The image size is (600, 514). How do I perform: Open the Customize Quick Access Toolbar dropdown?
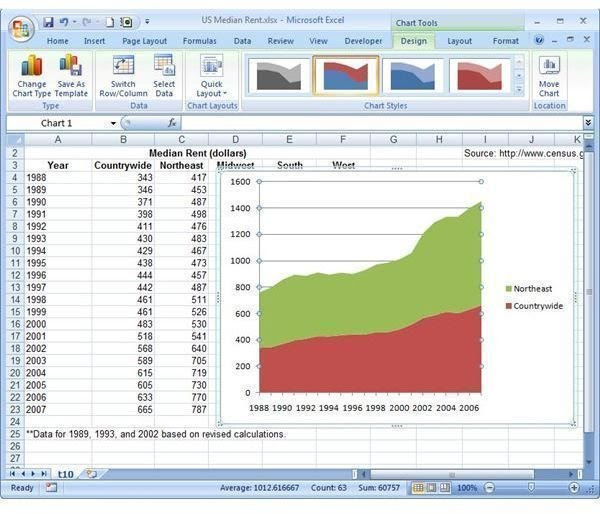pos(147,22)
